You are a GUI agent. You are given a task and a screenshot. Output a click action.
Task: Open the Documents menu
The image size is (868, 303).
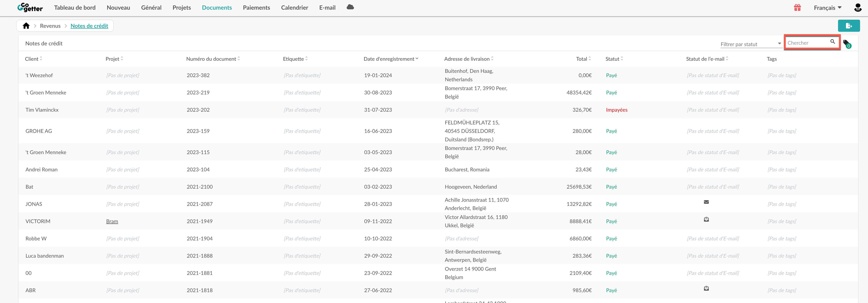click(217, 7)
